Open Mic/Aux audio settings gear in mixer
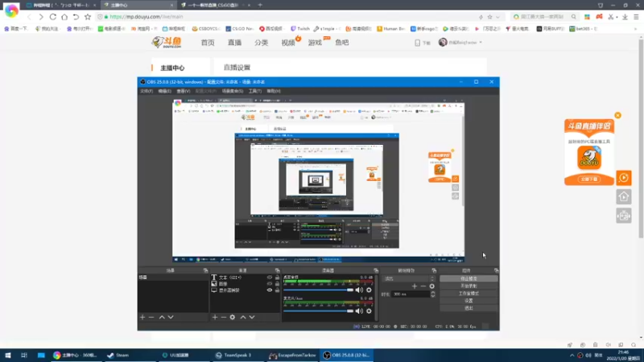Image resolution: width=644 pixels, height=362 pixels. tap(369, 311)
